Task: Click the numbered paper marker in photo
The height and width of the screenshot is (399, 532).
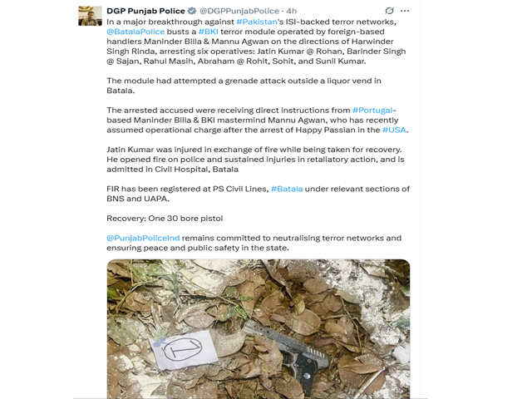Action: tap(184, 349)
